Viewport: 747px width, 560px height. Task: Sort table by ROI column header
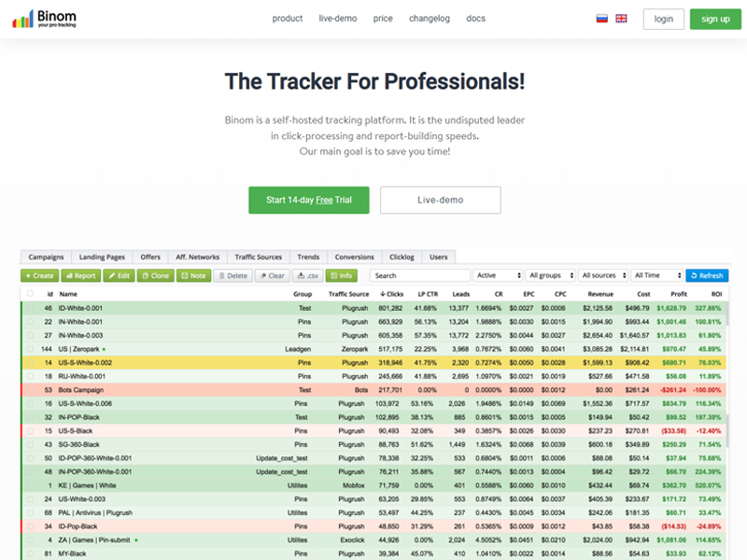tap(716, 294)
